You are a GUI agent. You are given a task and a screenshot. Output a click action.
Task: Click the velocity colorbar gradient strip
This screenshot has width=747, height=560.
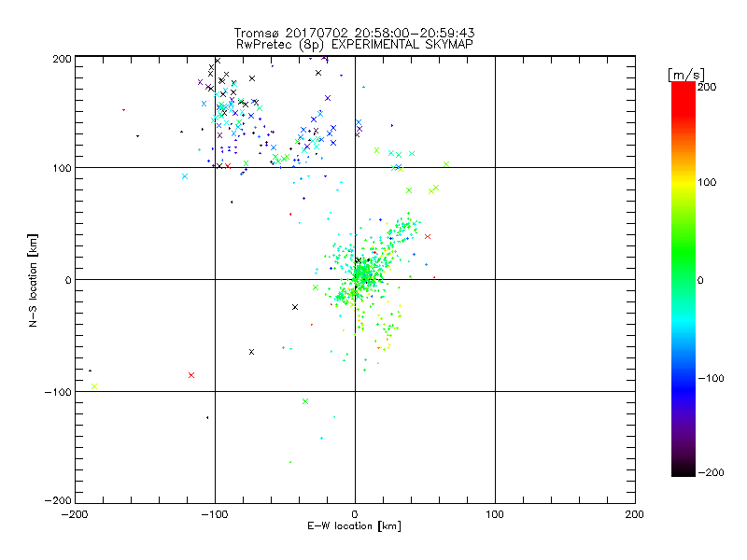[x=684, y=278]
